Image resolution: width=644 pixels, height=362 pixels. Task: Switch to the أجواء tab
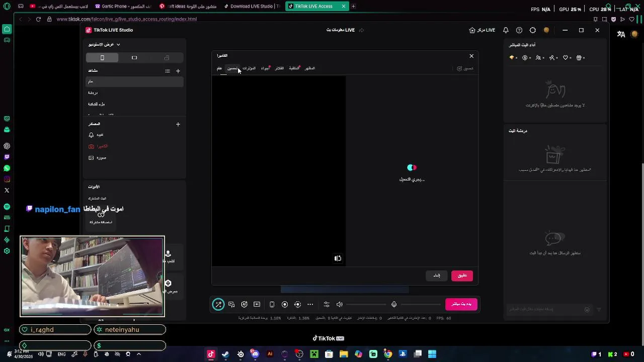click(x=265, y=68)
